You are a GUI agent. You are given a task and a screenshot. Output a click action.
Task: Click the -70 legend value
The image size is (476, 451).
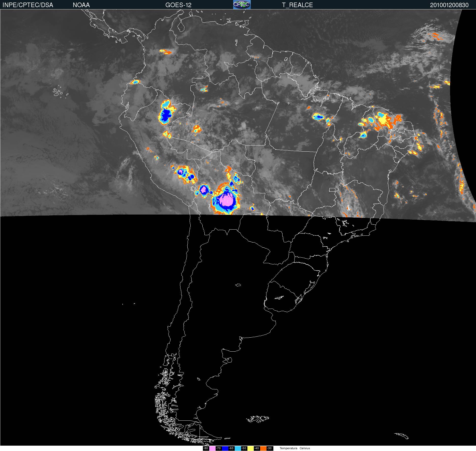[219, 448]
